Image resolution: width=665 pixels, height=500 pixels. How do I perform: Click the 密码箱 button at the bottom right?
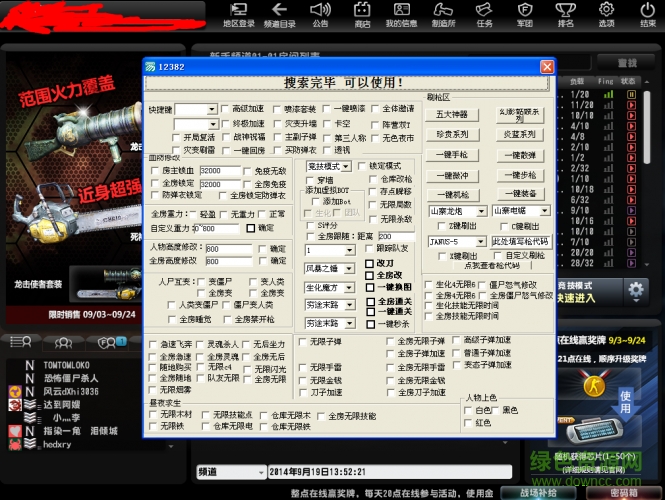[x=623, y=492]
